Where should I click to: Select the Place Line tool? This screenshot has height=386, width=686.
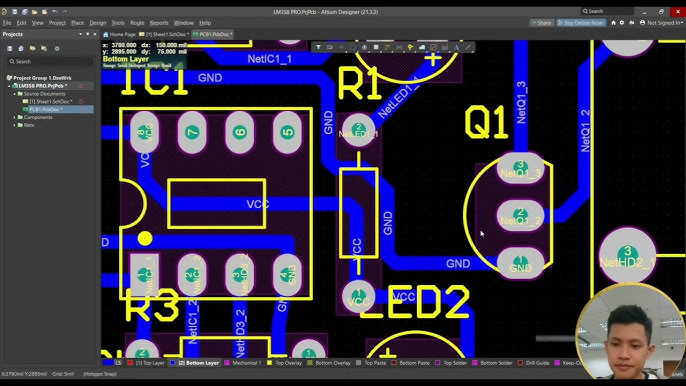click(x=468, y=47)
